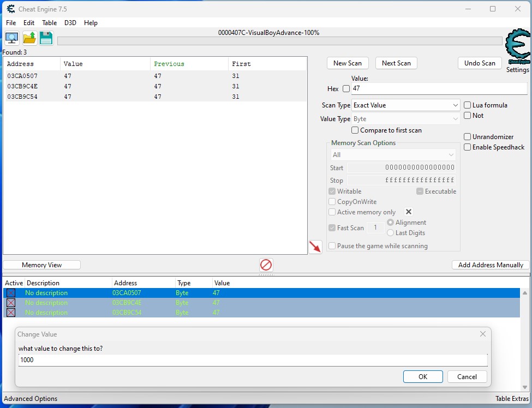
Task: Open the Scan Type dropdown
Action: (405, 105)
